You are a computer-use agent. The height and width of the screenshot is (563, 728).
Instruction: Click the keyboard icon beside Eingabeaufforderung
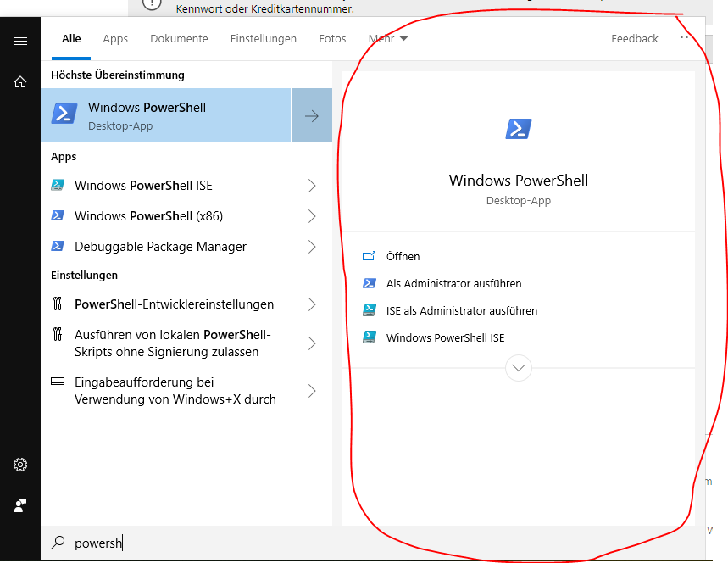[58, 382]
